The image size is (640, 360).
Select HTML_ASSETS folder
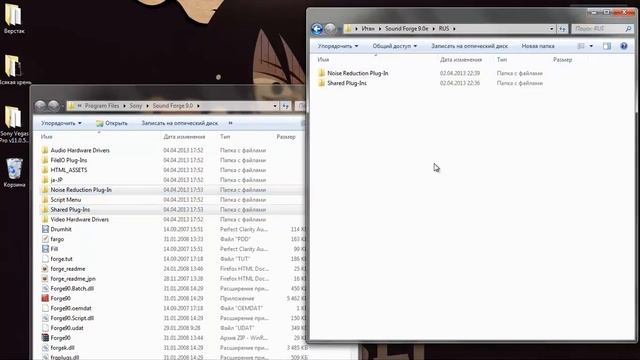click(69, 170)
